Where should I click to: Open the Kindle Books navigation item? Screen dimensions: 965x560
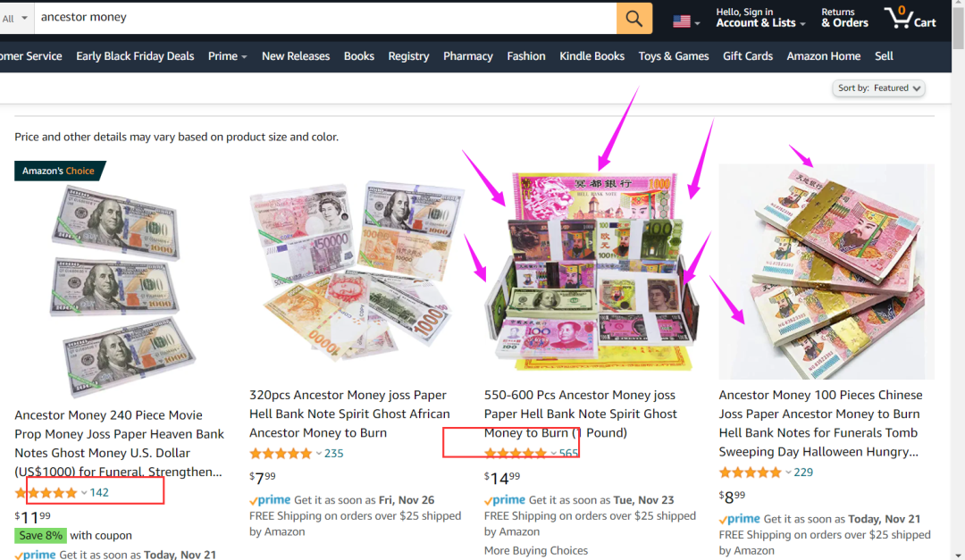pyautogui.click(x=592, y=56)
